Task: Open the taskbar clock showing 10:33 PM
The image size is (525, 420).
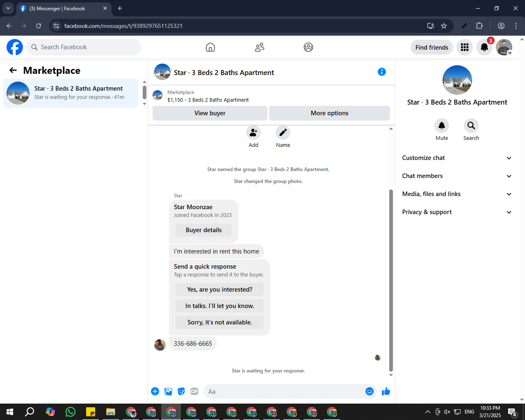Action: [490, 412]
